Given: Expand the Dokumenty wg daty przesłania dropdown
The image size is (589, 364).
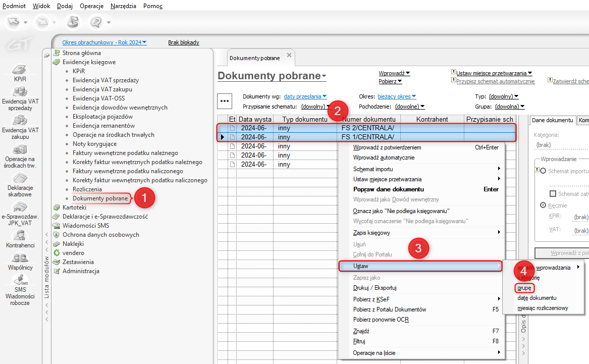Looking at the screenshot, I should (305, 96).
